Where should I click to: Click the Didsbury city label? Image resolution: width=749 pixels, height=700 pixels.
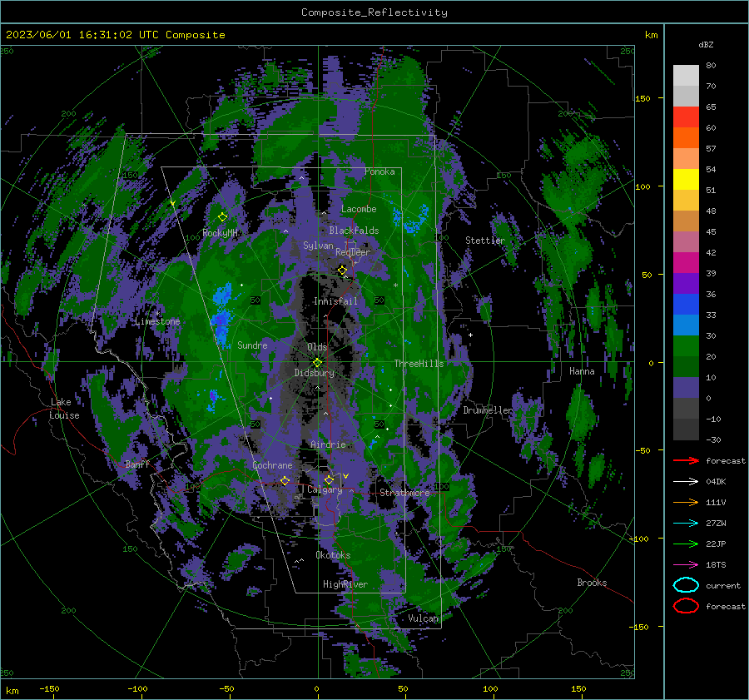(314, 373)
